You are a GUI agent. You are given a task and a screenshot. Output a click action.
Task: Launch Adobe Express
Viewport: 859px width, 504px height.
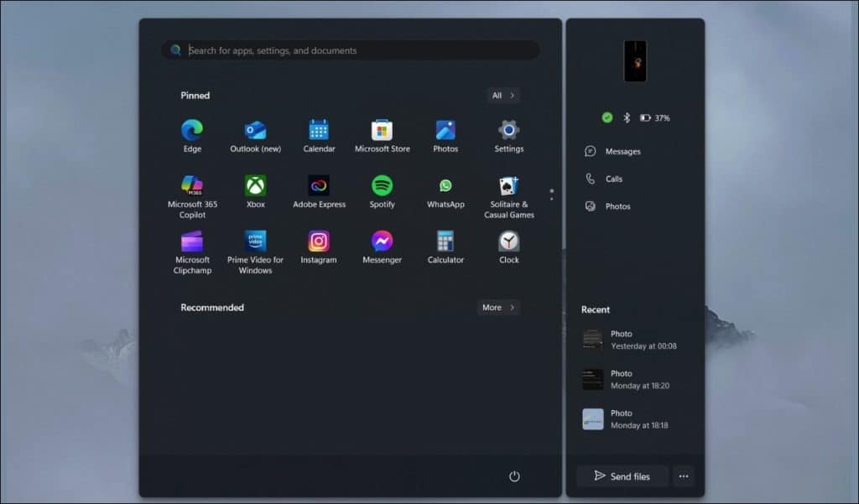click(x=319, y=186)
